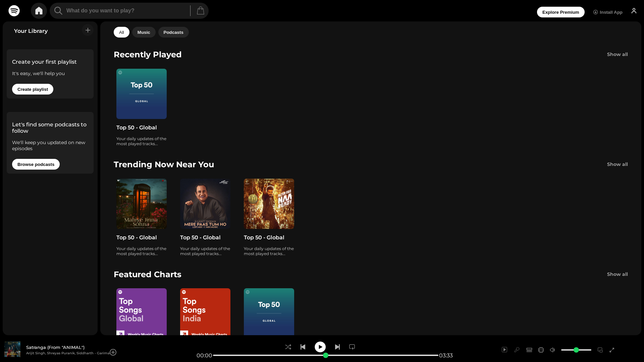This screenshot has height=362, width=644.
Task: Click the Arijit Singh artist line
Action: [x=68, y=353]
